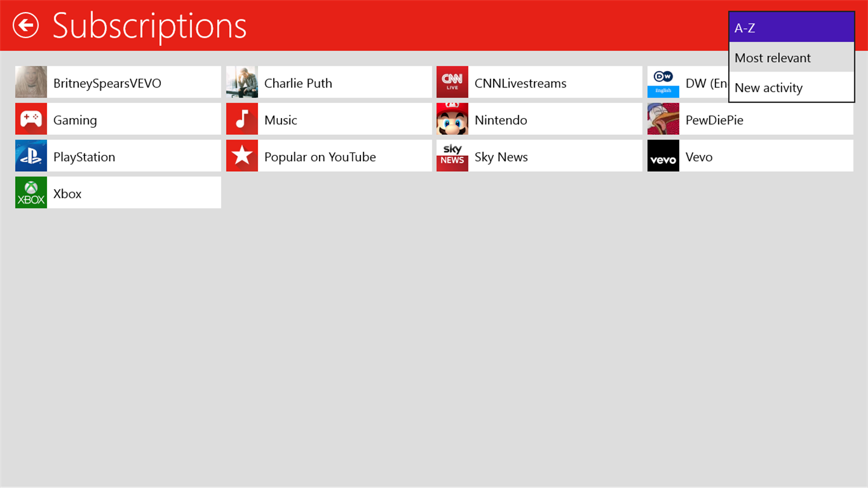Click the PewDiePie avatar icon

[663, 119]
